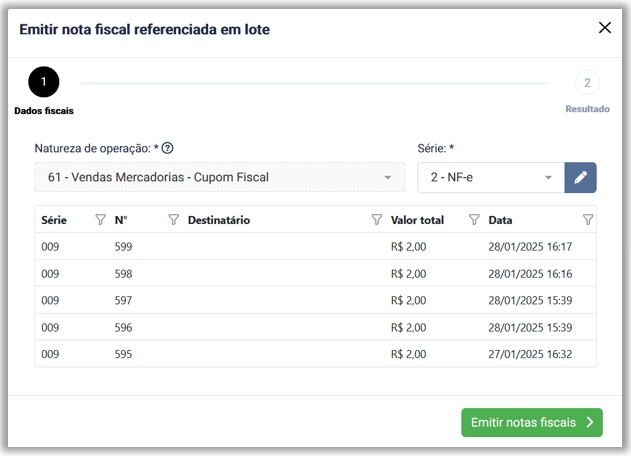Filter the Destinatário column

click(x=377, y=220)
